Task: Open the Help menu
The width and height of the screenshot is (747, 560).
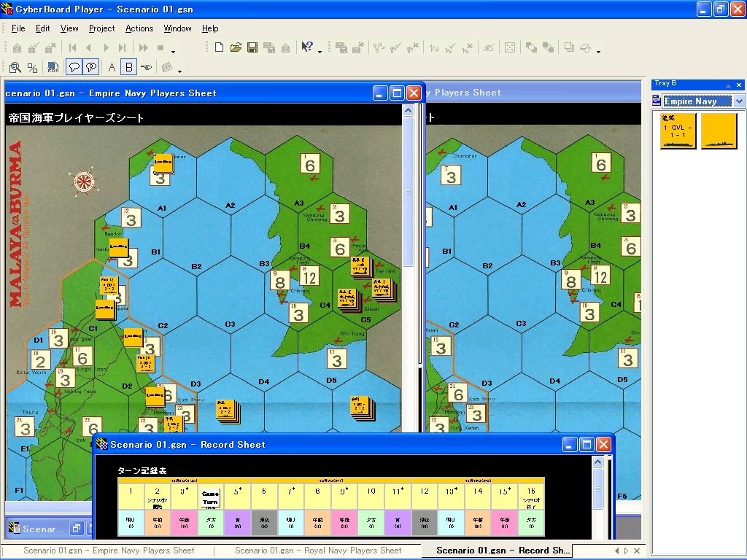Action: pos(210,28)
